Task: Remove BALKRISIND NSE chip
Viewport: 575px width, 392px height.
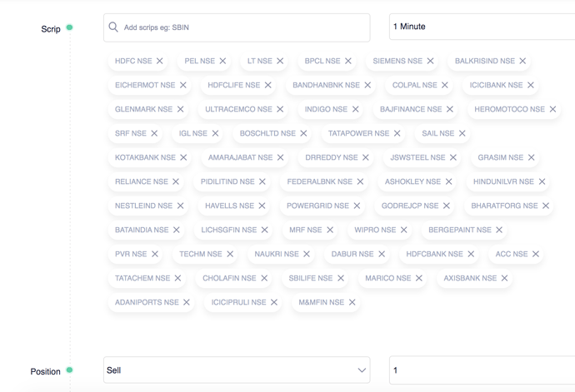Action: click(x=522, y=61)
